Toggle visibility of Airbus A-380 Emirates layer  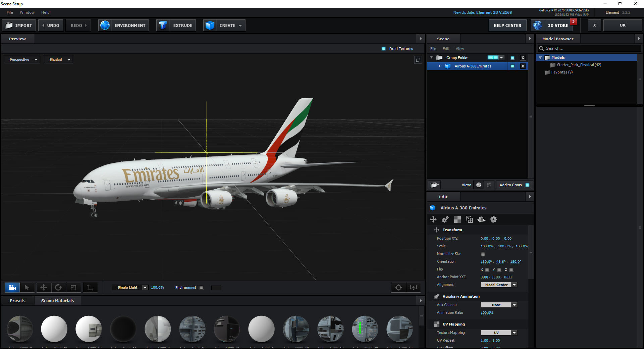pyautogui.click(x=512, y=66)
